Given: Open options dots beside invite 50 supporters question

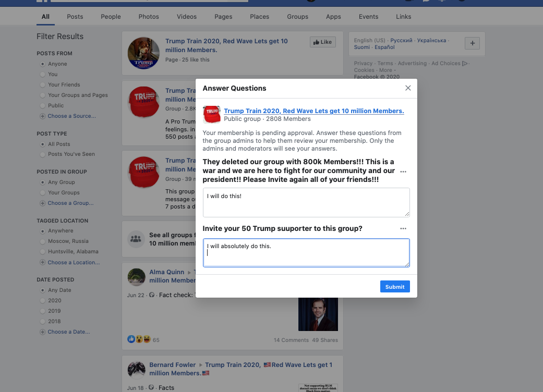Looking at the screenshot, I should [x=403, y=228].
